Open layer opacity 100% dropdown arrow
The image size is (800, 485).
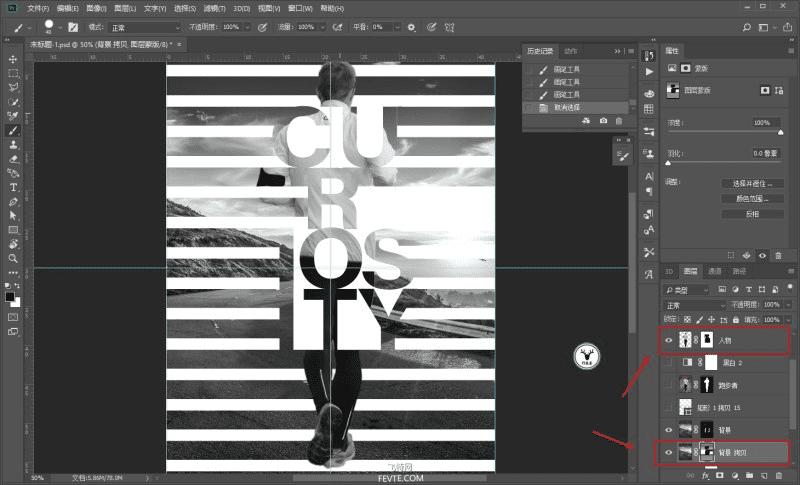787,305
